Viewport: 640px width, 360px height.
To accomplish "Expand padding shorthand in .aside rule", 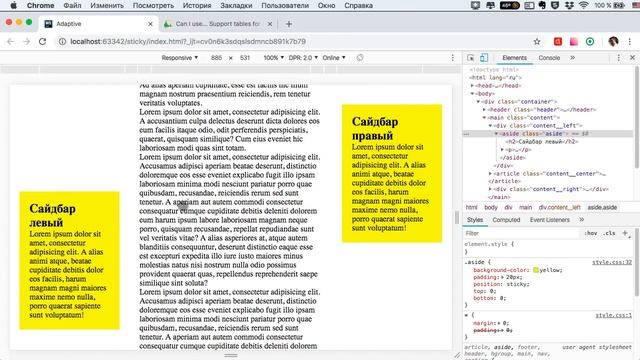I will [x=502, y=277].
